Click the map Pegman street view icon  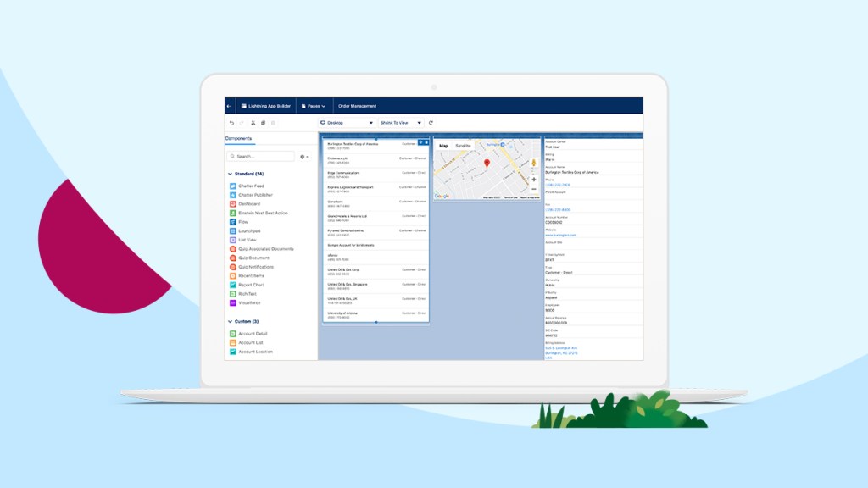click(x=534, y=163)
